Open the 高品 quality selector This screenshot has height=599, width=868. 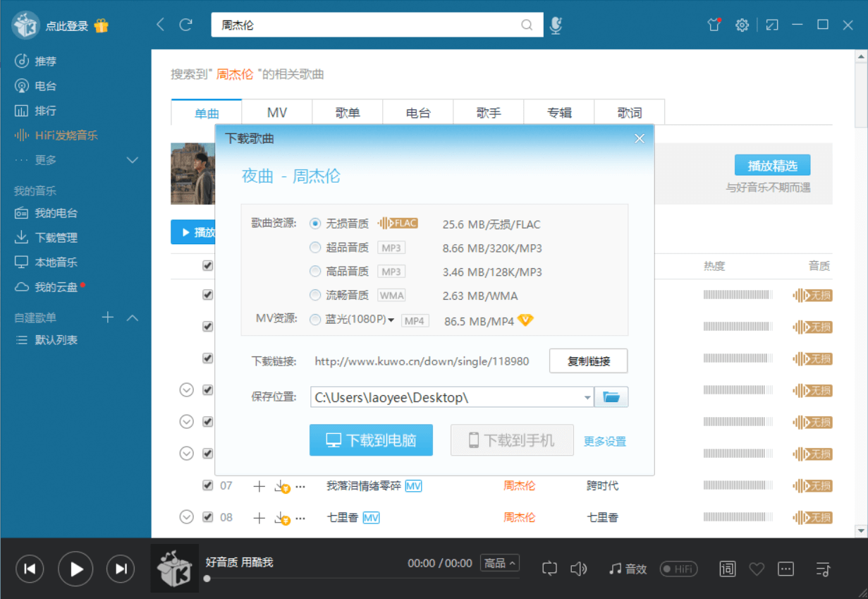pos(500,563)
